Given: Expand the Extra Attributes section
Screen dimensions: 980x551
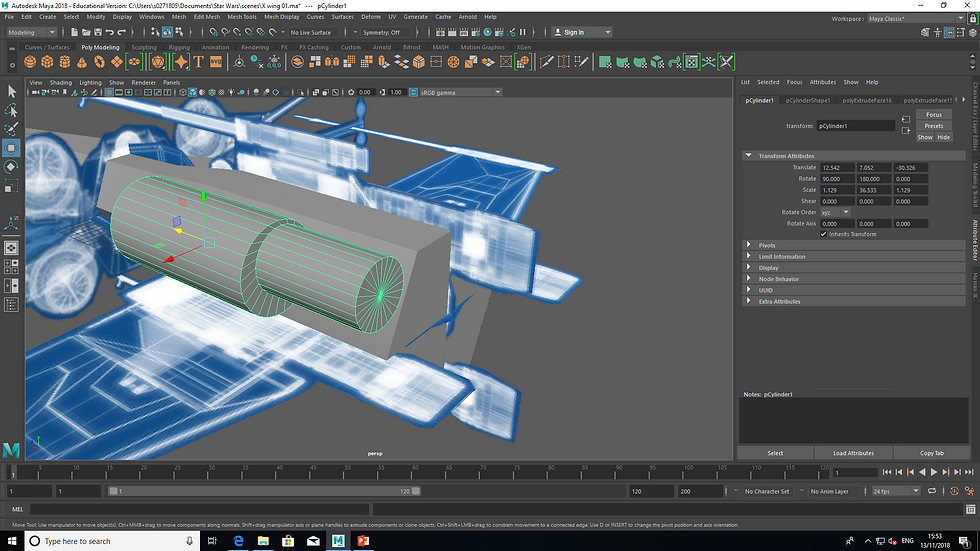Looking at the screenshot, I should [748, 301].
